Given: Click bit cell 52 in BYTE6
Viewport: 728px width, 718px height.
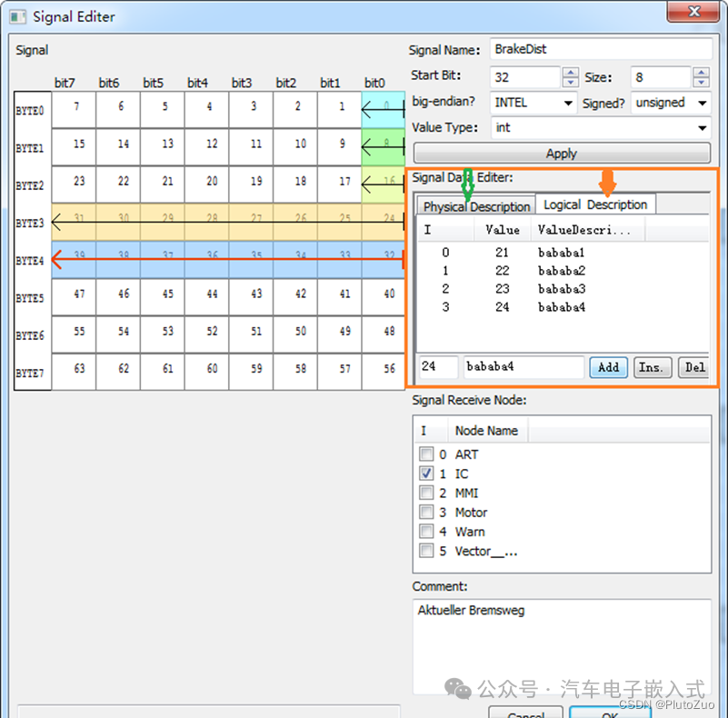Looking at the screenshot, I should (x=207, y=334).
